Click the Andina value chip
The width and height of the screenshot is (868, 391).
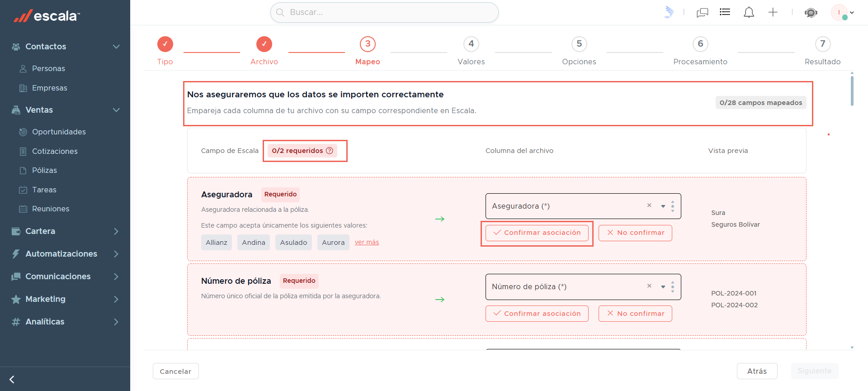click(x=254, y=243)
